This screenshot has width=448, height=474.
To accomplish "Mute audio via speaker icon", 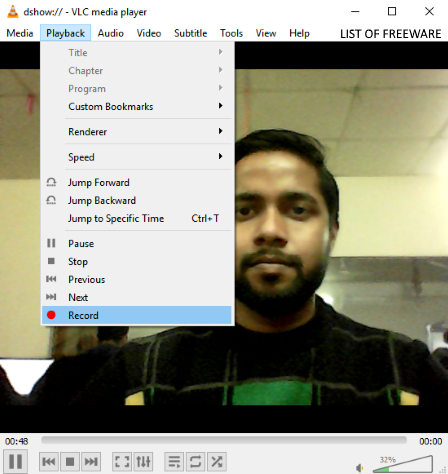I will click(x=359, y=468).
